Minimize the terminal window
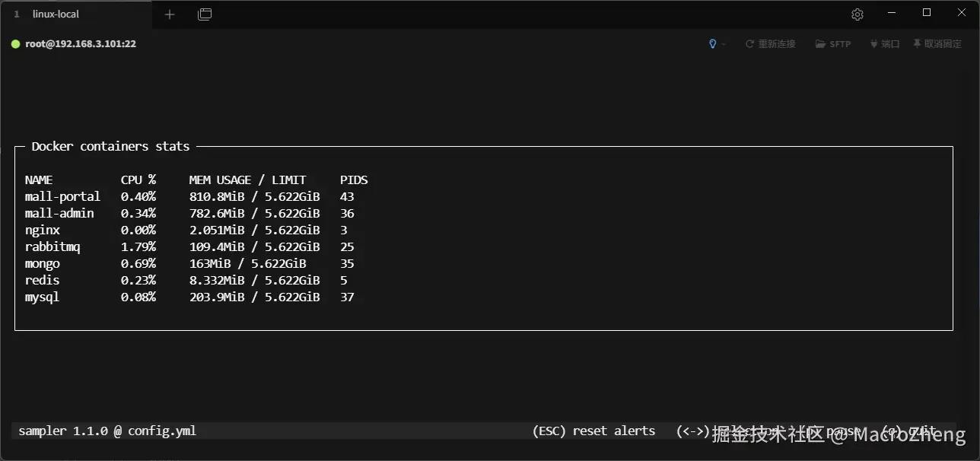980x461 pixels. (x=892, y=13)
